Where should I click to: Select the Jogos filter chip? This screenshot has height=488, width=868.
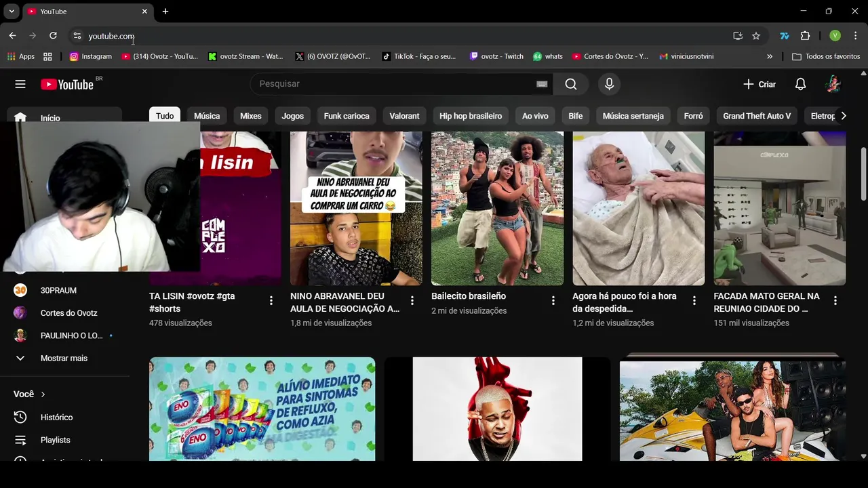pyautogui.click(x=293, y=116)
